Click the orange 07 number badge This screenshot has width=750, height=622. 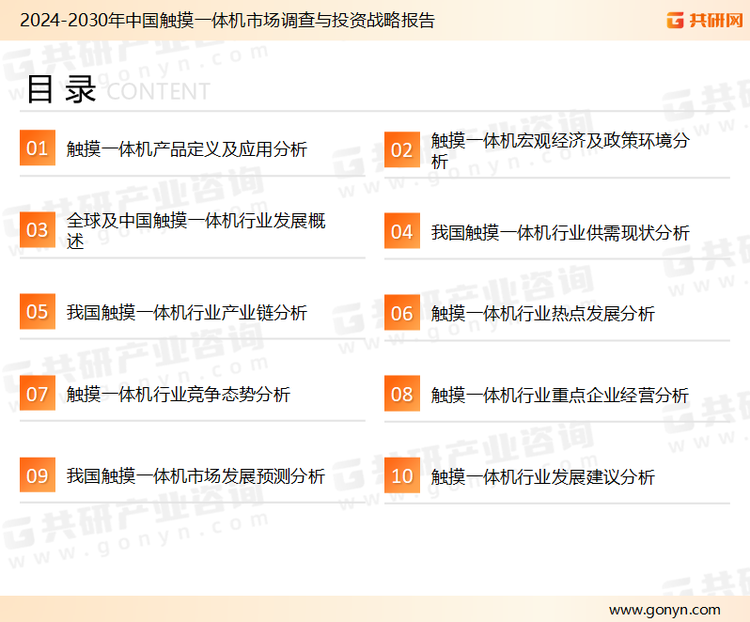click(x=37, y=393)
